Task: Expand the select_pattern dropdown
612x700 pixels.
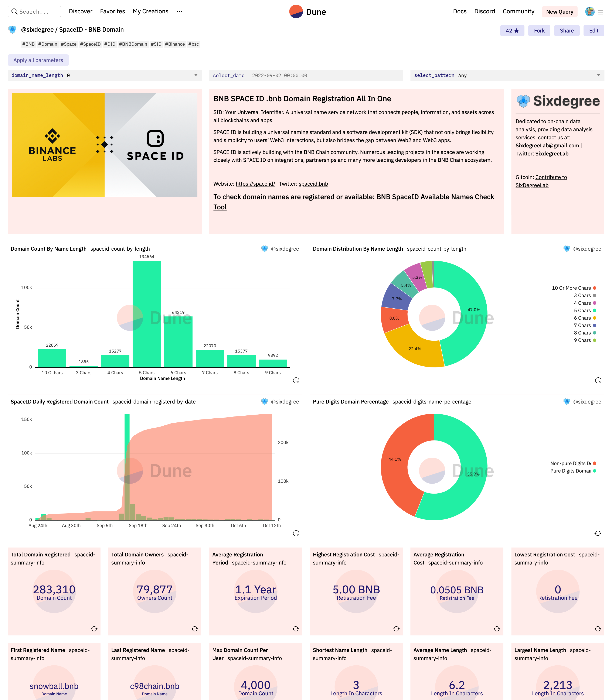Action: pos(598,75)
